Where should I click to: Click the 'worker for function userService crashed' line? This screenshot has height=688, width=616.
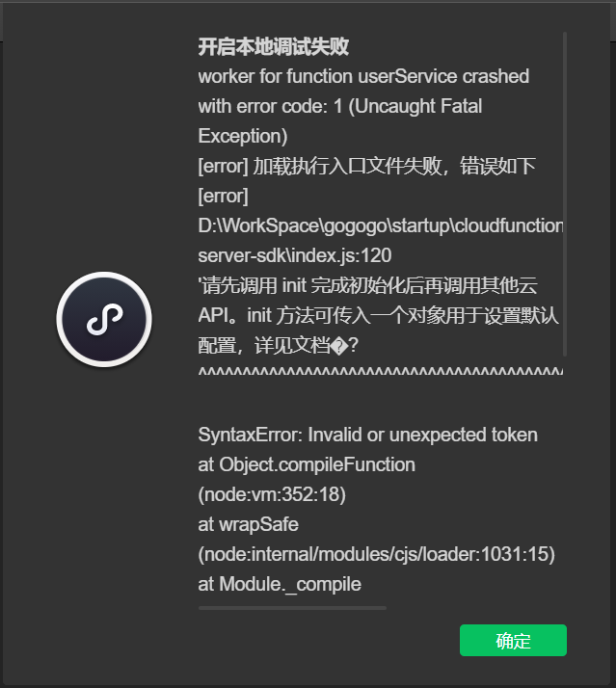(363, 76)
